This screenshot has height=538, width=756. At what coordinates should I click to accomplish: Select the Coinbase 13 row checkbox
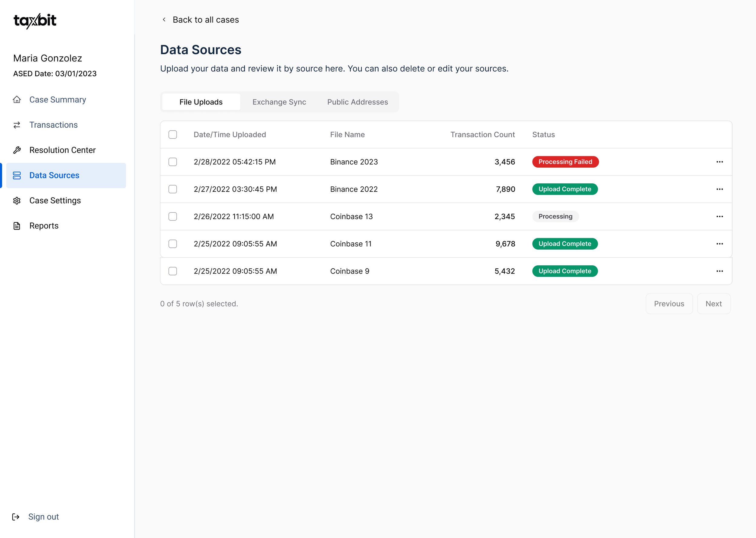173,216
